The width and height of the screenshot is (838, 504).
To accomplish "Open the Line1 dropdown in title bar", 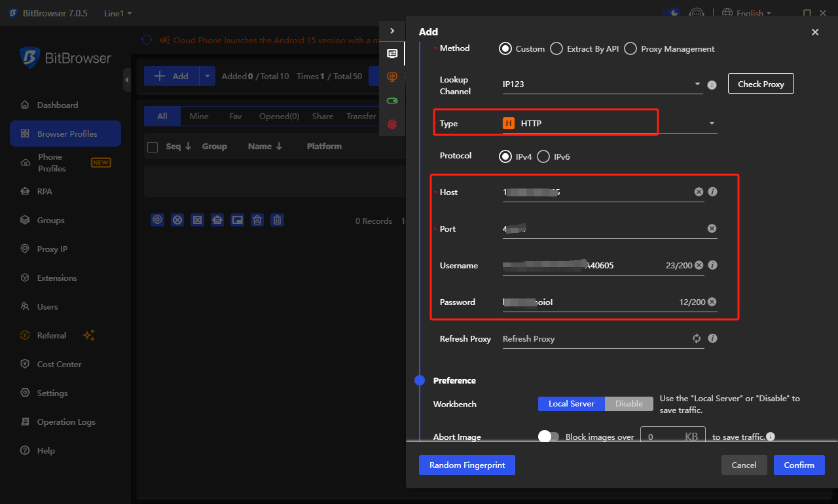I will pyautogui.click(x=118, y=13).
